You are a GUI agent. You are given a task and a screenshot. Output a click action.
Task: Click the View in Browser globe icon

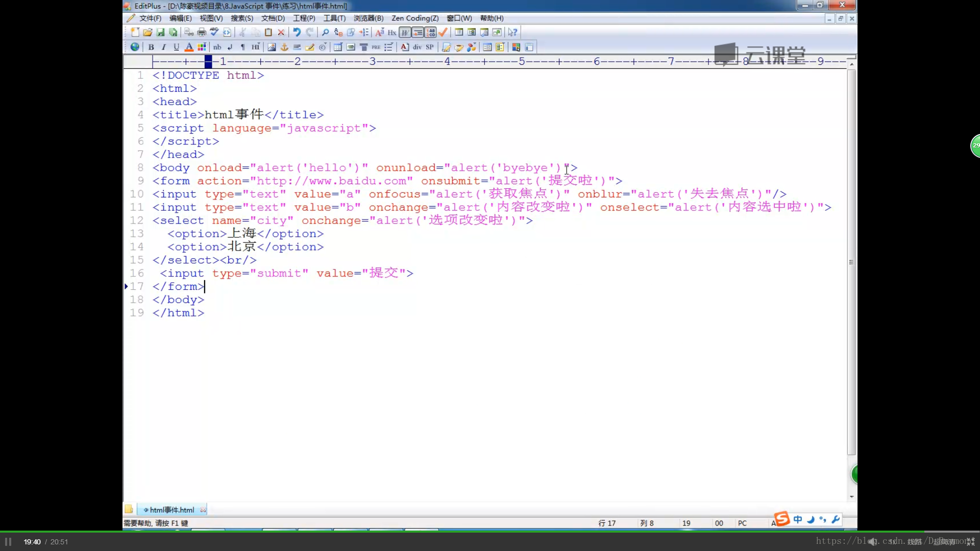tap(135, 47)
